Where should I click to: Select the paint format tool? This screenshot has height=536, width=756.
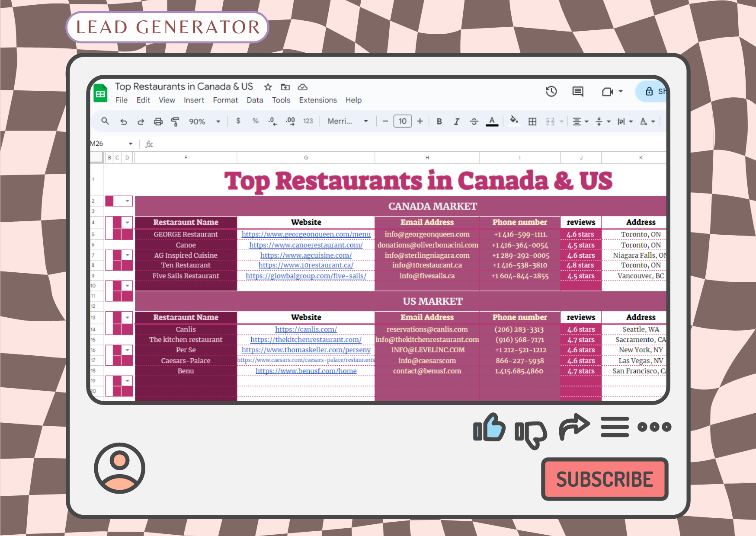(175, 121)
